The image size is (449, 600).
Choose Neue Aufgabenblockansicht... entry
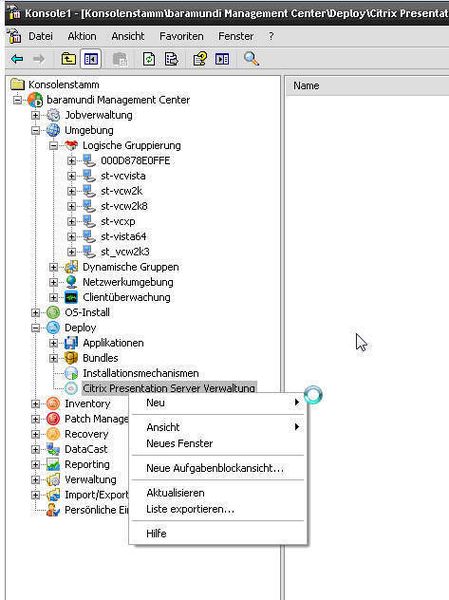click(x=218, y=468)
